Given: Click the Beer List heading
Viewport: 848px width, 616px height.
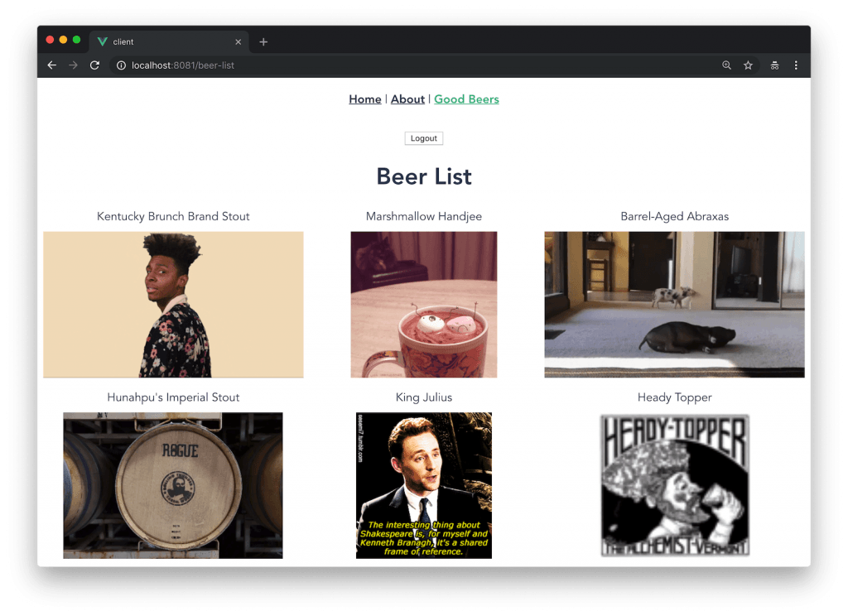Looking at the screenshot, I should pos(424,177).
